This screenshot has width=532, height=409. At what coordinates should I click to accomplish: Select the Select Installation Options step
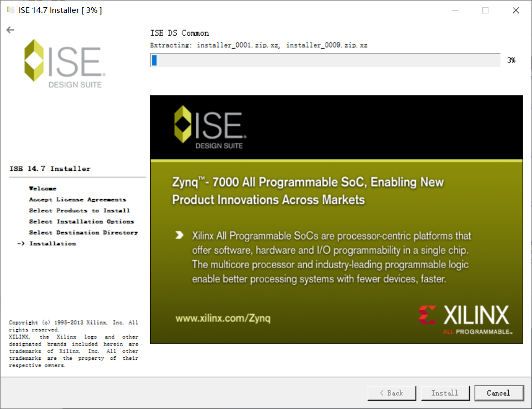pos(81,222)
